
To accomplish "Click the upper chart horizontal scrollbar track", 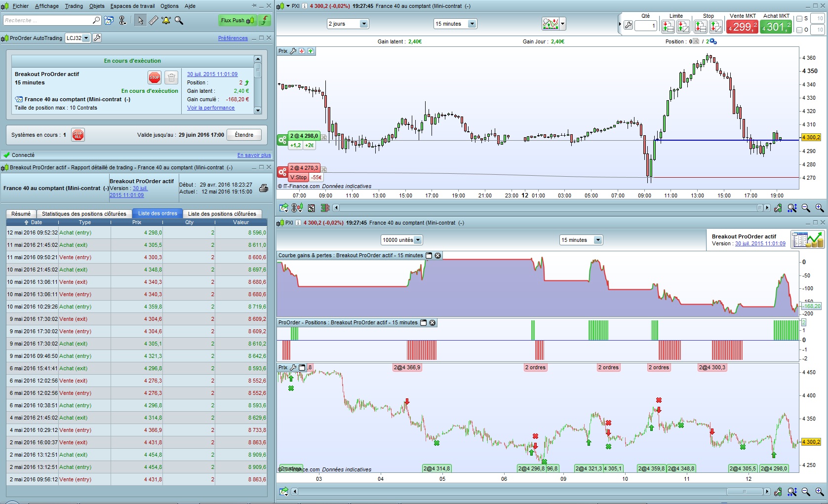I will click(x=543, y=208).
